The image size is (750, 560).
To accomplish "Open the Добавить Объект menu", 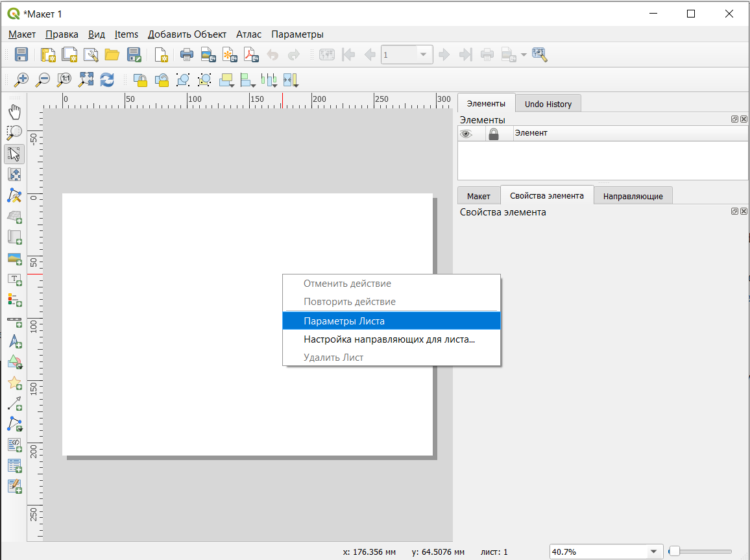I will coord(187,34).
